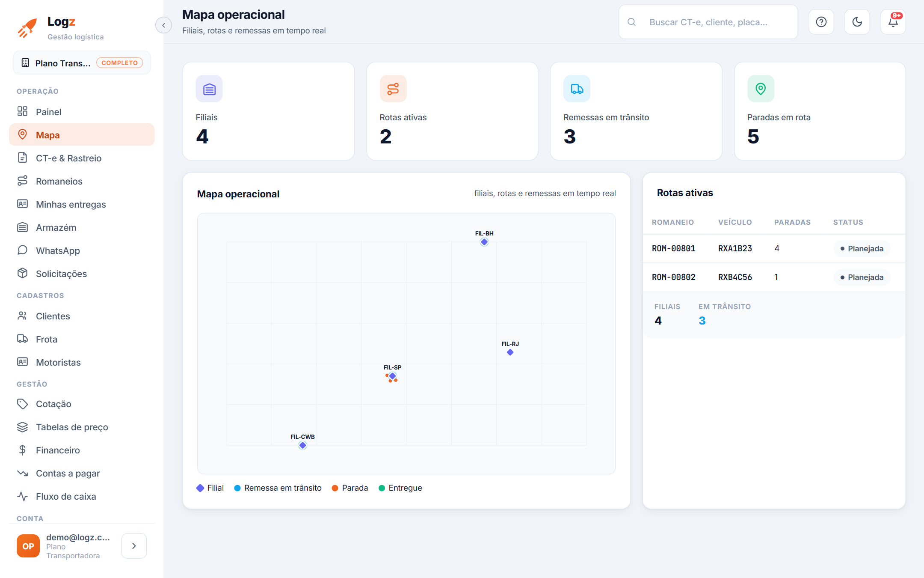Open the help question-mark icon
This screenshot has height=578, width=924.
pos(821,22)
